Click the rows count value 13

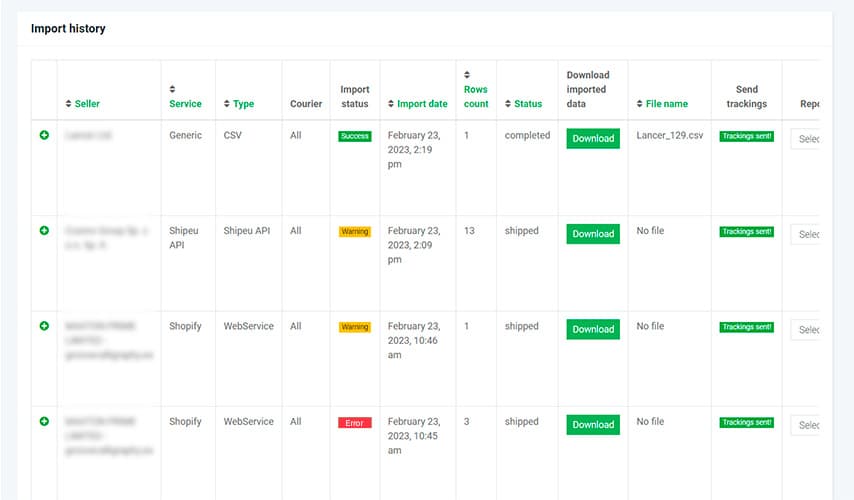[469, 230]
